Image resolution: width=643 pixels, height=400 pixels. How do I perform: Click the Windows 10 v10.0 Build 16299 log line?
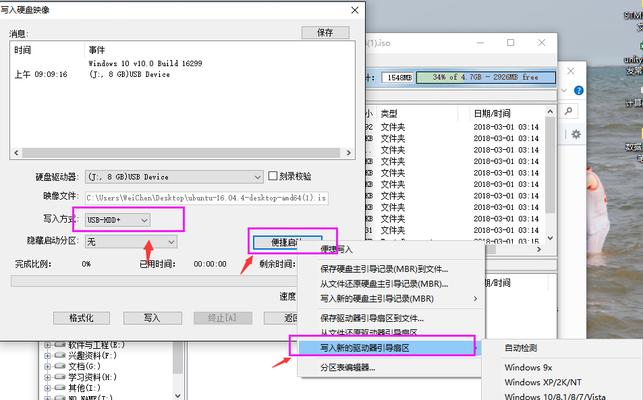pos(145,63)
